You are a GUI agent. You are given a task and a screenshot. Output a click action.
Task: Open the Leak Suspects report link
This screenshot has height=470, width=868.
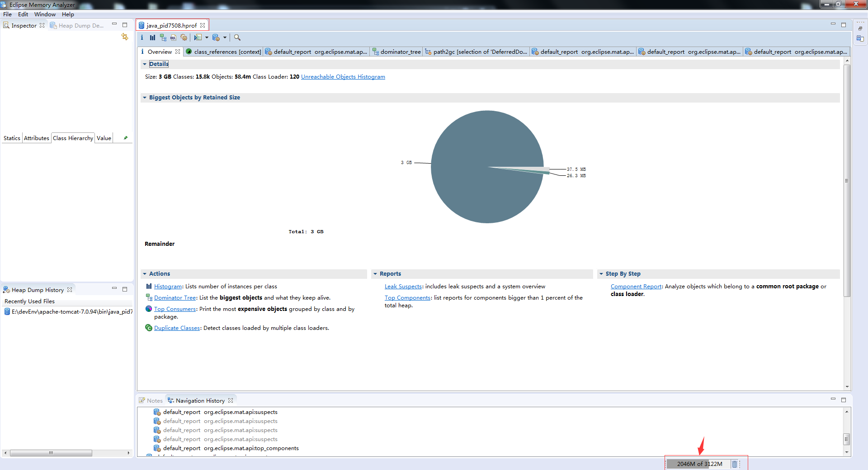(402, 286)
